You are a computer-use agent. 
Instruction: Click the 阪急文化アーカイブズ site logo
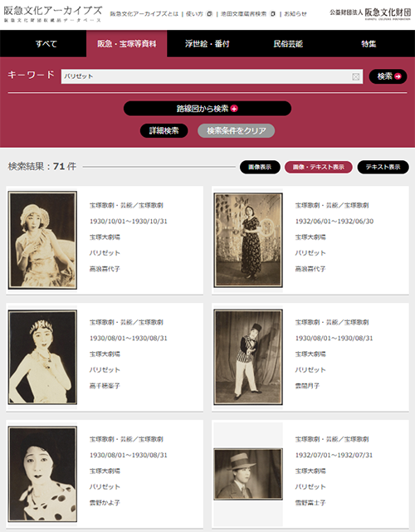click(x=53, y=14)
